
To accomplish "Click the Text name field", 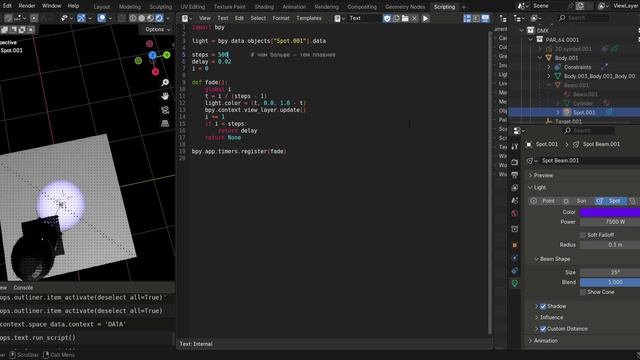I will (364, 18).
